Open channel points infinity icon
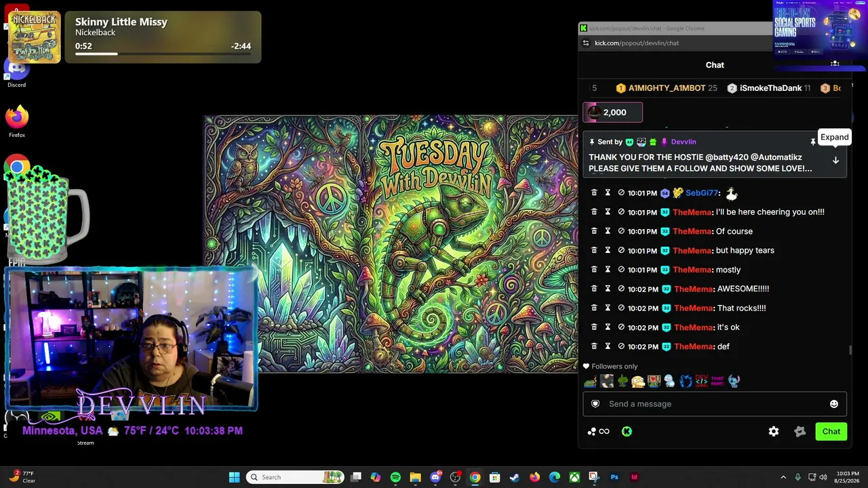This screenshot has height=488, width=868. pos(604,432)
